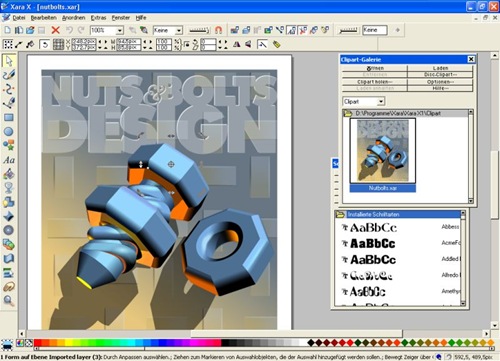Activate the Text tool labeled Aa

pyautogui.click(x=9, y=160)
